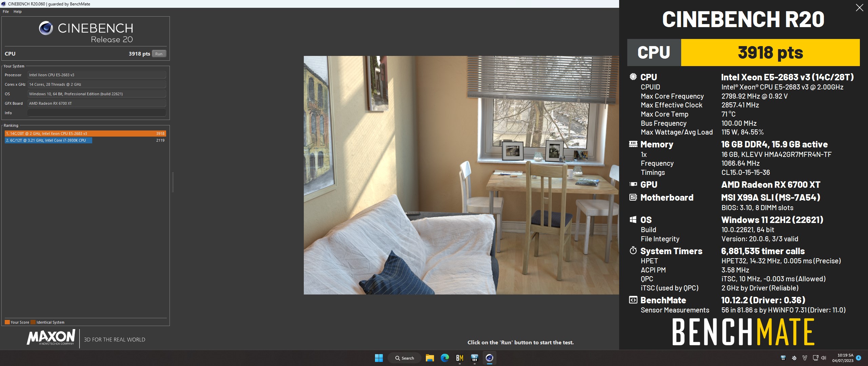This screenshot has height=366, width=868.
Task: Click the System Timers stopwatch icon
Action: coord(633,250)
